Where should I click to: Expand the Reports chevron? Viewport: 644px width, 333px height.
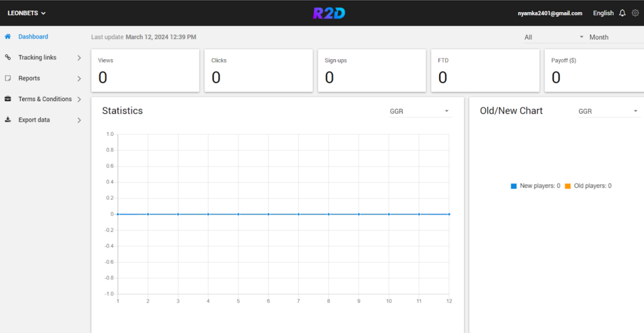79,79
